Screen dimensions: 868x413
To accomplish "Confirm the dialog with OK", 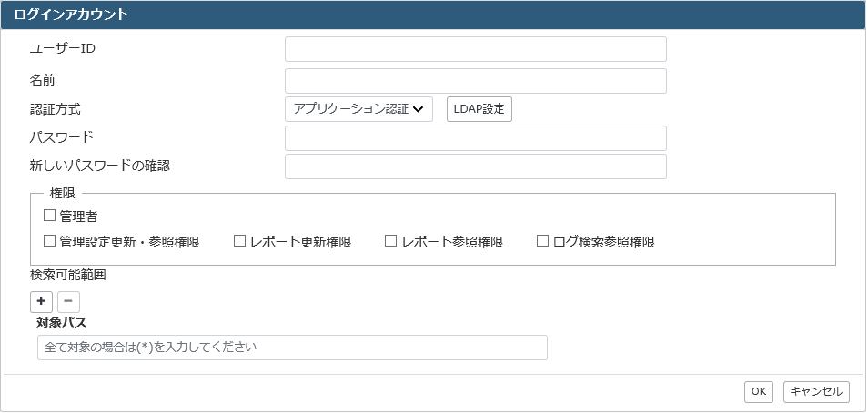I will click(x=759, y=391).
